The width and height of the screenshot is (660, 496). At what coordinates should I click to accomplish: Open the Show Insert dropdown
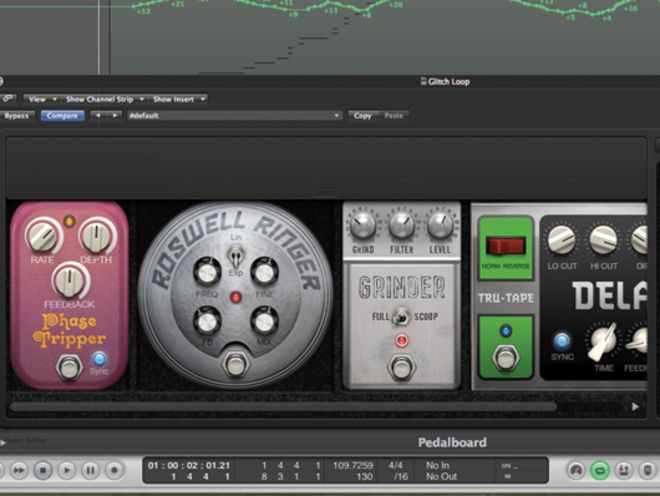[179, 99]
